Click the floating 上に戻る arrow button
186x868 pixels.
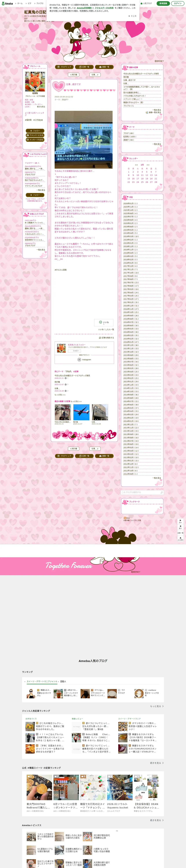180,538
